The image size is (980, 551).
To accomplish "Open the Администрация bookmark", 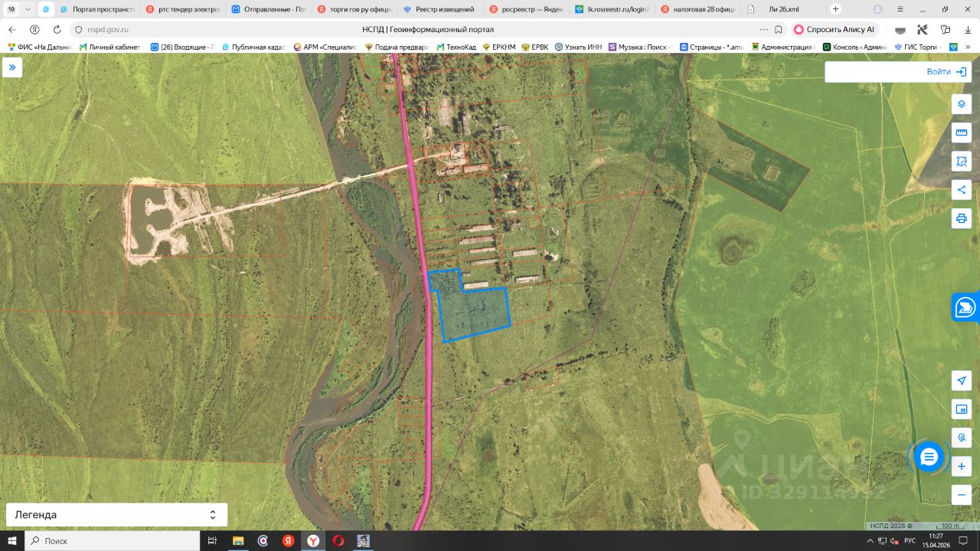I will pos(782,47).
